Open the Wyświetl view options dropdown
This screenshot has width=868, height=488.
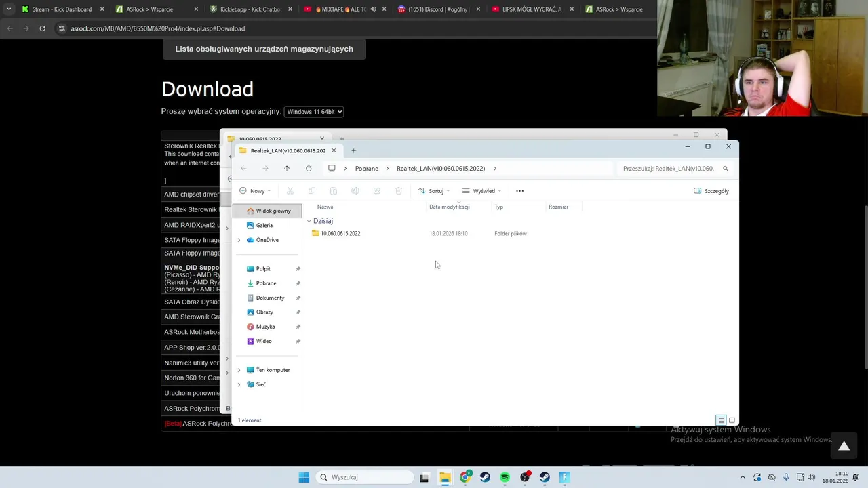(481, 191)
